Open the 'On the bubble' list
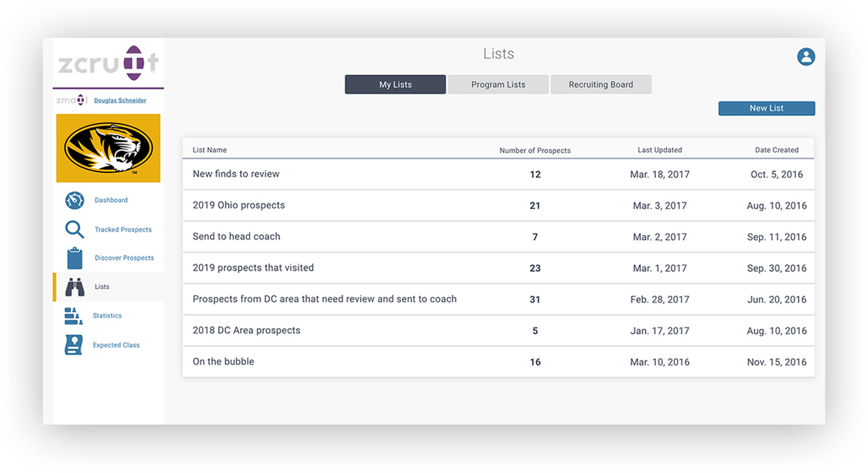 click(x=223, y=361)
